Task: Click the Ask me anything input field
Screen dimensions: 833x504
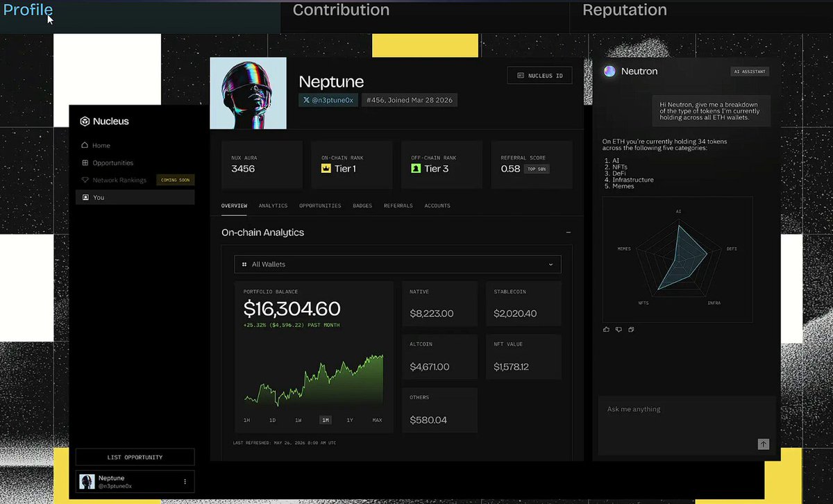Action: point(687,425)
